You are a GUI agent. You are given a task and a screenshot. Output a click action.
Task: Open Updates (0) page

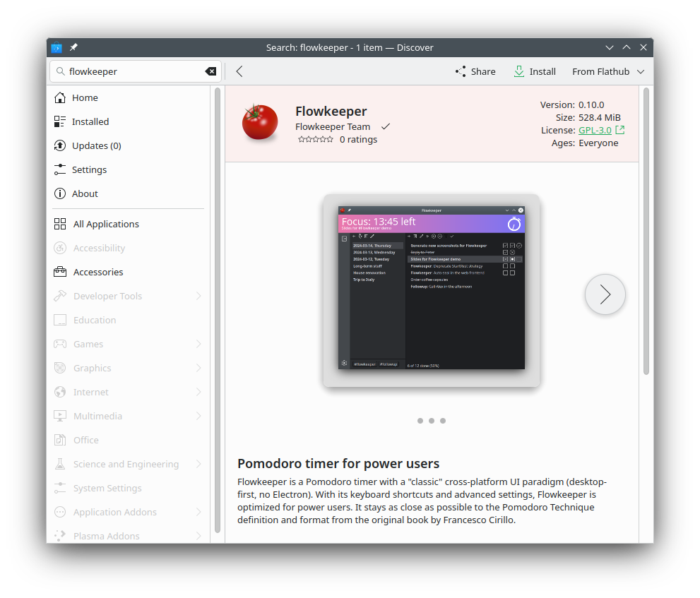click(x=129, y=146)
